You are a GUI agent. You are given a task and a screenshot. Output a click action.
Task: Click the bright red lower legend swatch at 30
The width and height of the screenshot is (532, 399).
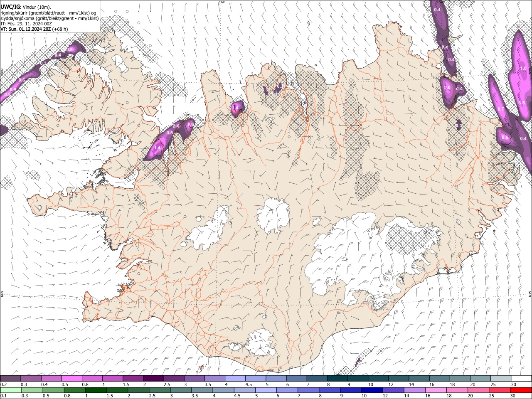pyautogui.click(x=520, y=390)
